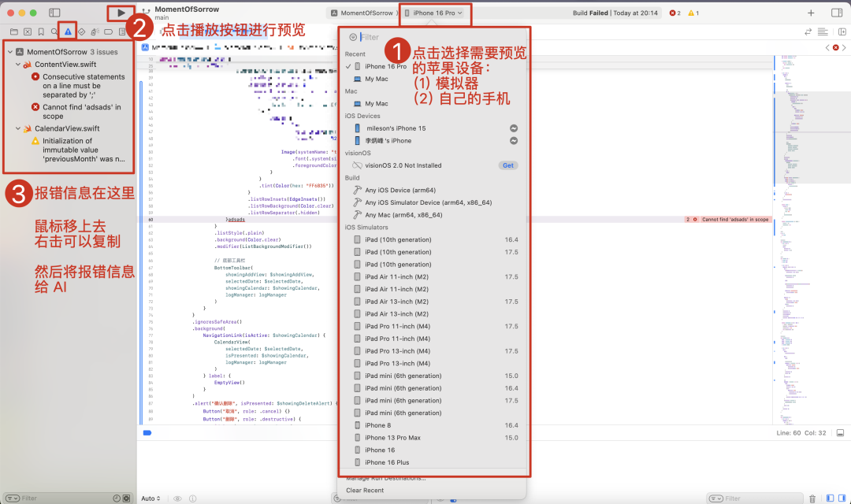851x504 pixels.
Task: Open the editor options lines icon
Action: [x=823, y=32]
